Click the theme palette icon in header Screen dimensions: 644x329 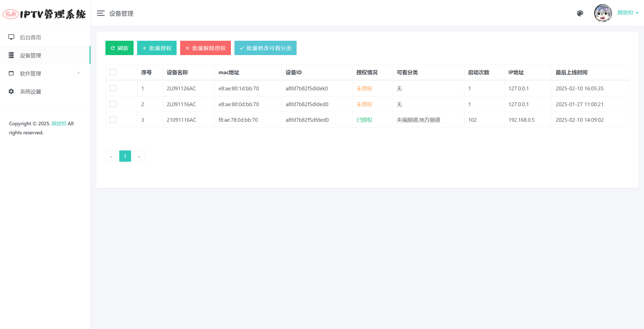click(x=580, y=13)
